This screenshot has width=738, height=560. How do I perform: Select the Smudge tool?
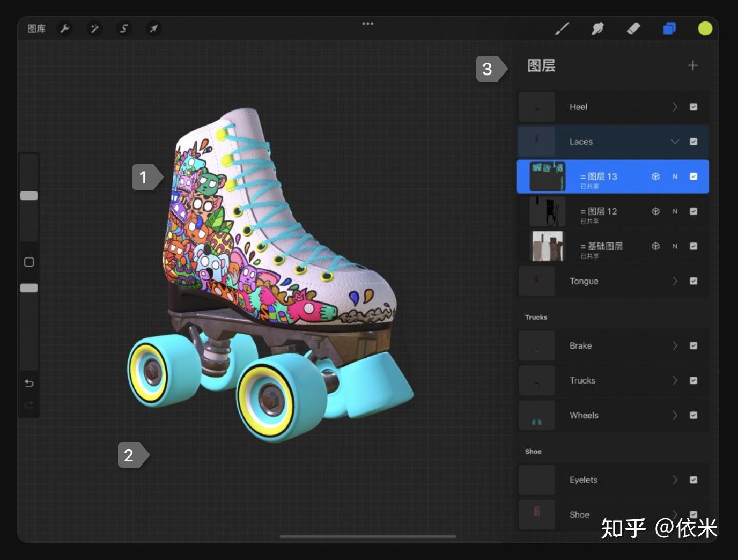597,28
